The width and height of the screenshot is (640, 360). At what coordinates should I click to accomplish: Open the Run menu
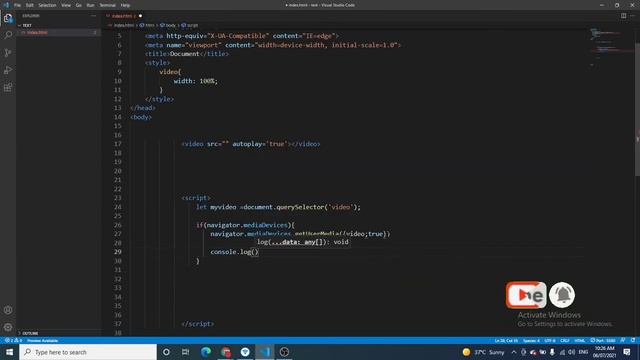point(90,5)
